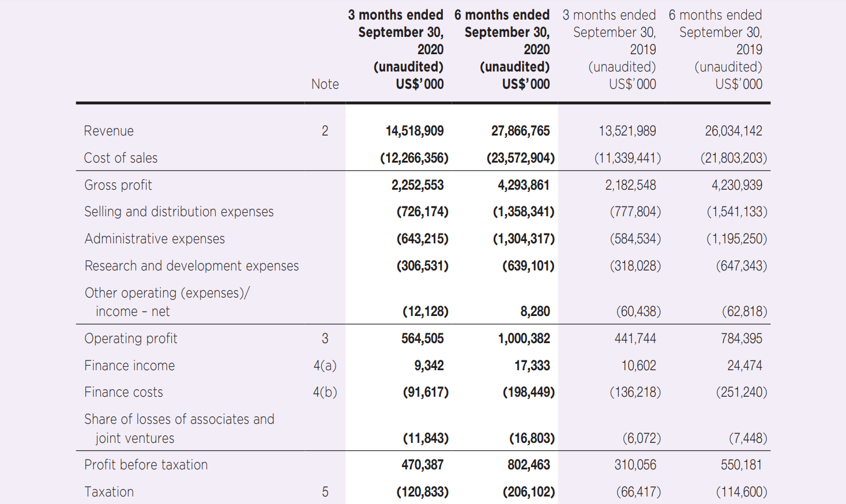The image size is (846, 504).
Task: Click the Revenue row label
Action: (108, 131)
